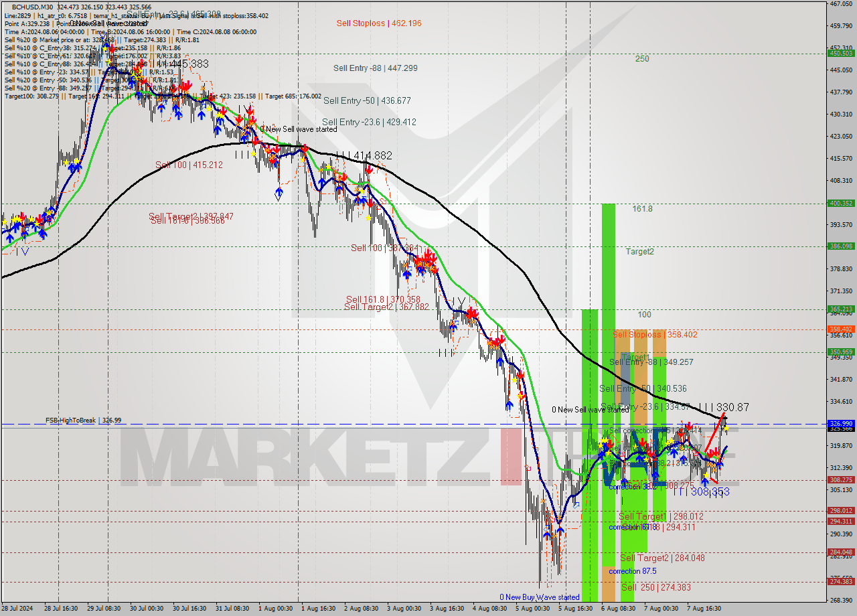Click the '6 Aug 08:30' time axis label
This screenshot has height=616, width=857.
(618, 609)
